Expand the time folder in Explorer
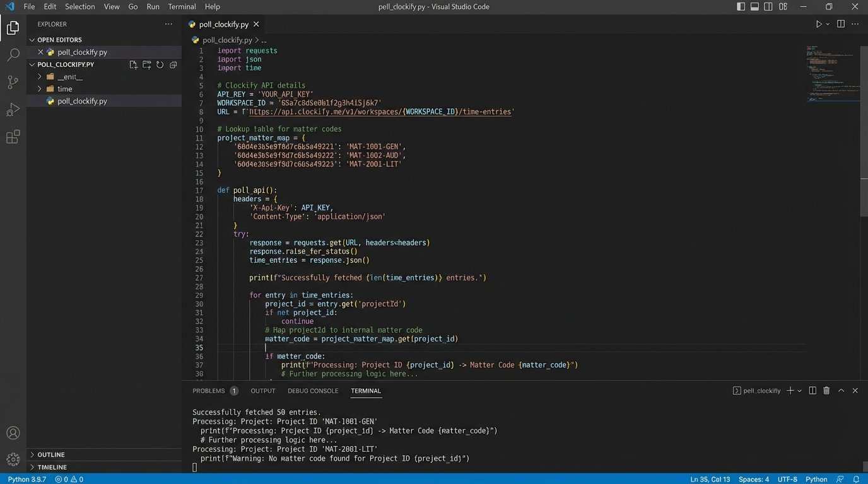Image resolution: width=868 pixels, height=484 pixels. click(x=64, y=89)
